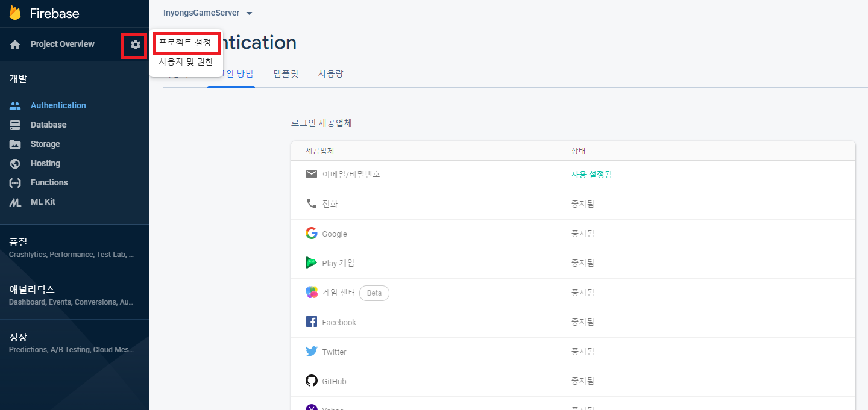Click the Project Overview home icon

15,45
